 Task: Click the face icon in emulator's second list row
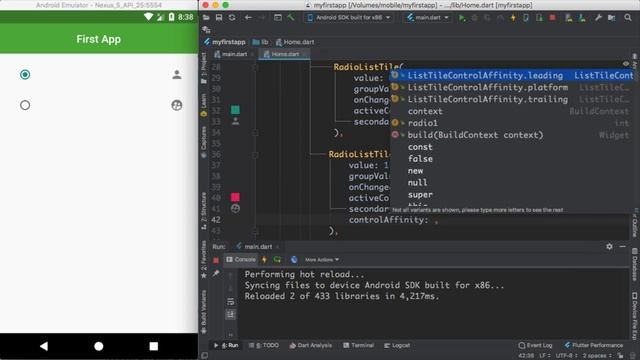click(177, 105)
